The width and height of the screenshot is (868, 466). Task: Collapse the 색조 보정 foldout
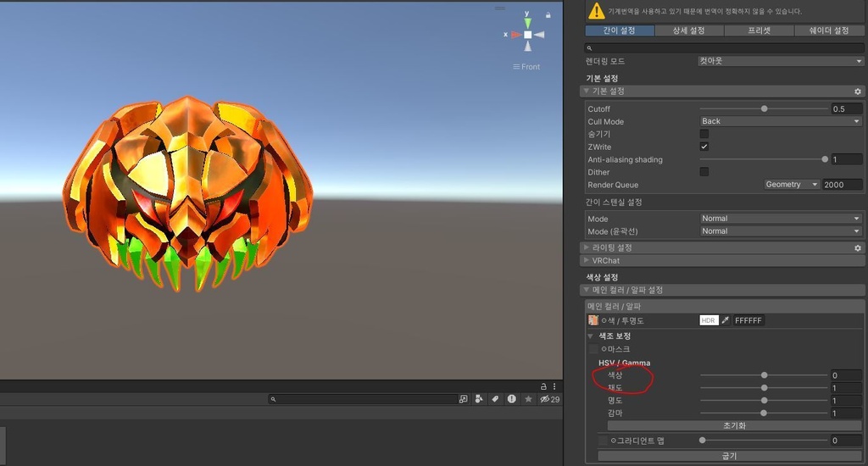[590, 336]
